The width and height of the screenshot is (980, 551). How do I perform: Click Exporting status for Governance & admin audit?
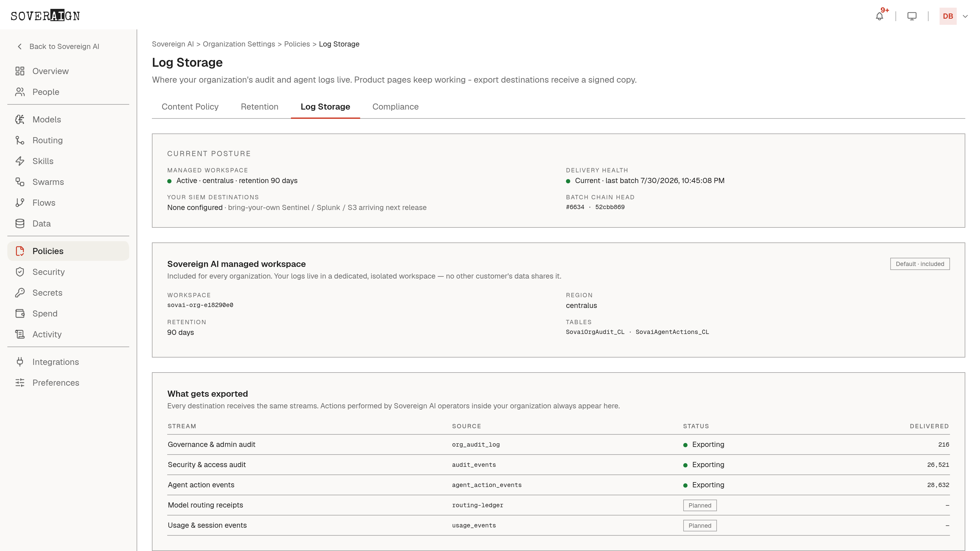click(x=704, y=444)
